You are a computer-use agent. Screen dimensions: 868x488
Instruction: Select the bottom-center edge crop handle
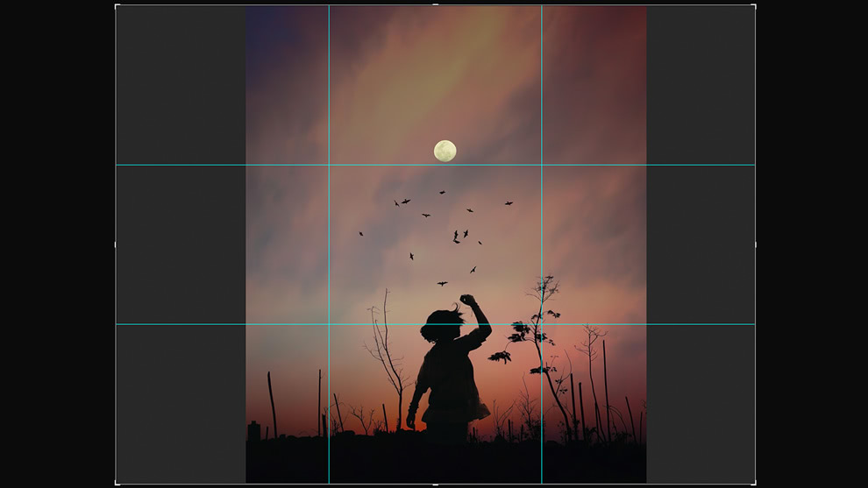[x=436, y=484]
